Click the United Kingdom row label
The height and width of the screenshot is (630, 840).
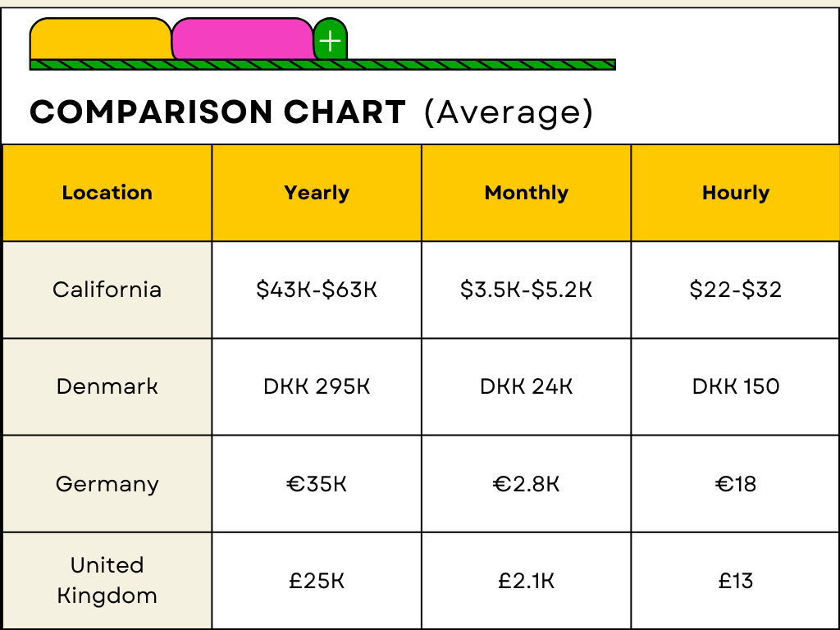[x=107, y=580]
